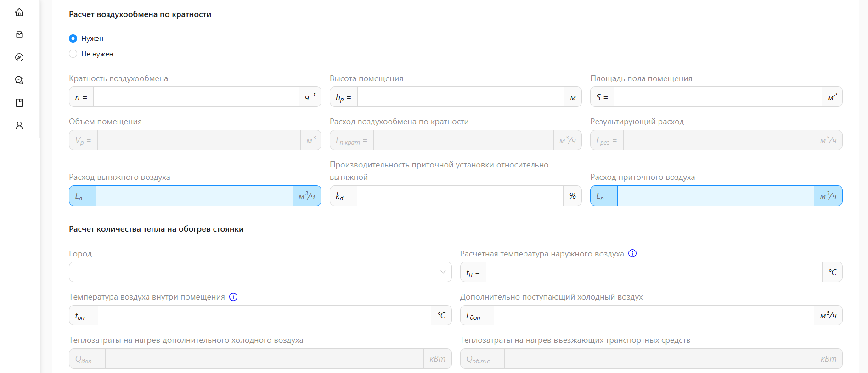Select the 'Не нужен' radio option
Image resolution: width=868 pixels, height=373 pixels.
(73, 54)
